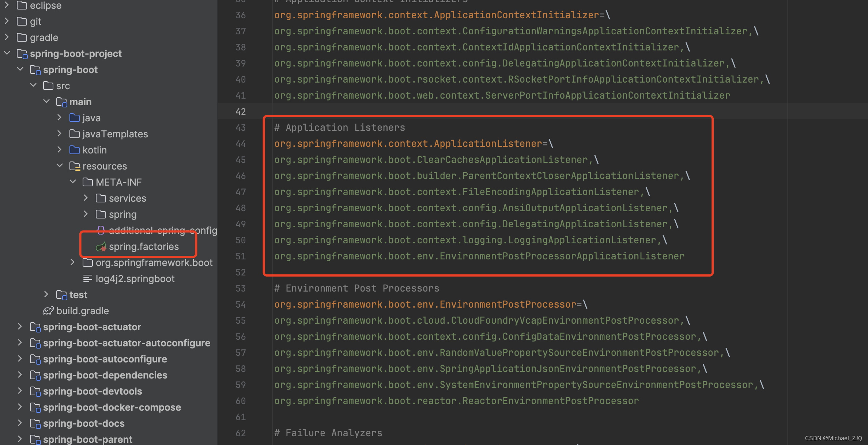Click the additional-spring-config JSON file icon
The width and height of the screenshot is (868, 445).
[101, 230]
